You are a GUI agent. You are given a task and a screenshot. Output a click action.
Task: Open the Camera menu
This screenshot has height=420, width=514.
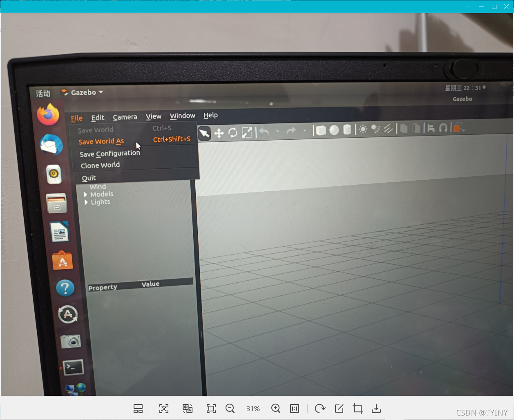point(125,117)
